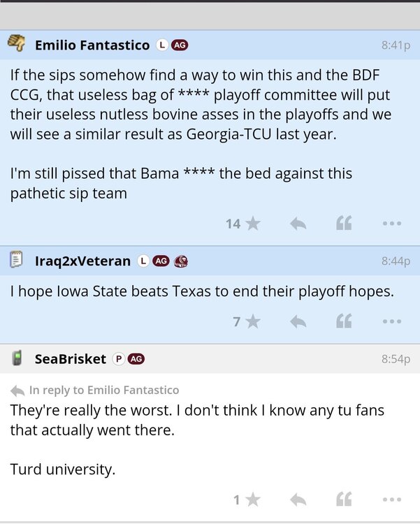Open SeaBrisket's user profile
The width and height of the screenshot is (420, 524).
(x=71, y=359)
